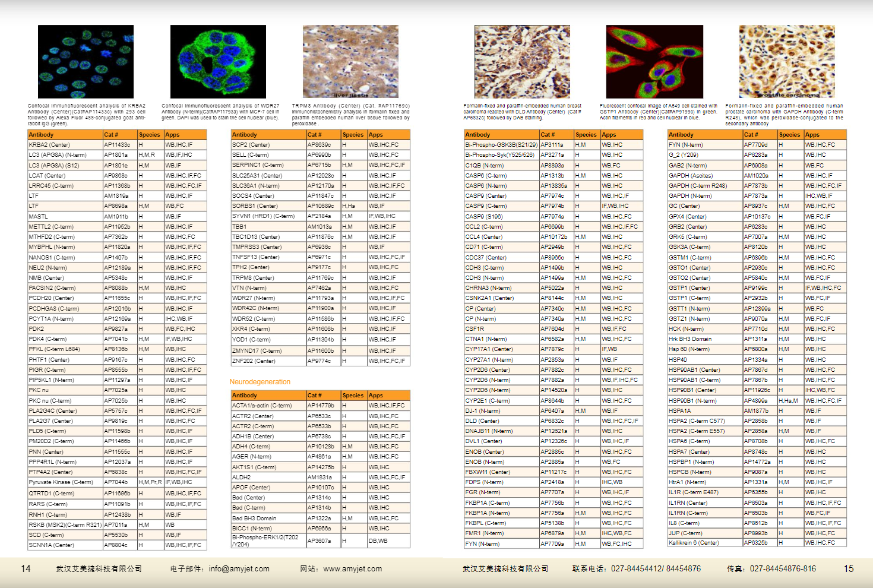Click the Kallikrein 6 (Center) entry
This screenshot has height=588, width=873.
[x=694, y=543]
